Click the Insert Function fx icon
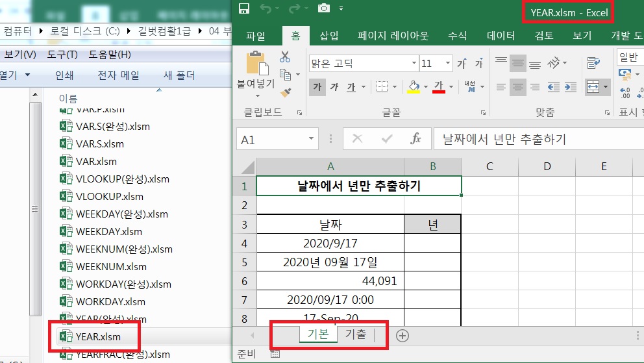Image resolution: width=644 pixels, height=363 pixels. pos(416,139)
